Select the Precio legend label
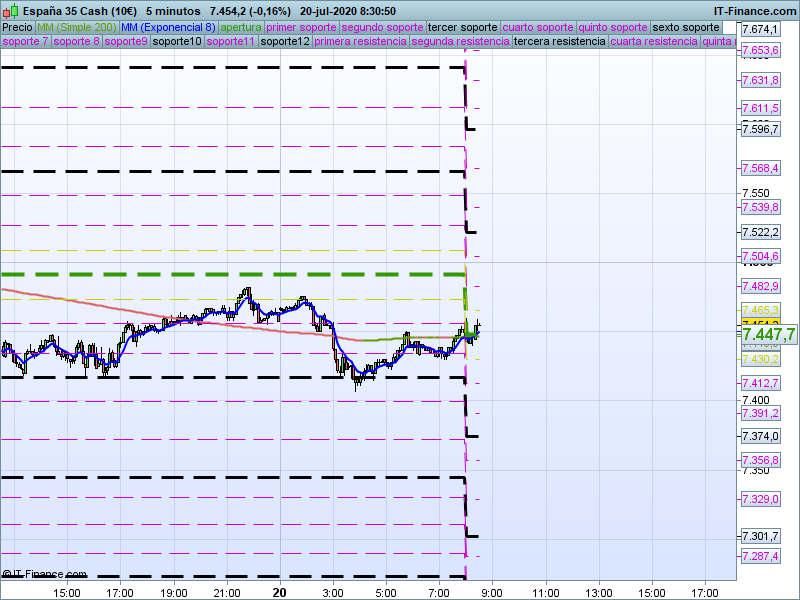Viewport: 800px width, 600px height. pyautogui.click(x=17, y=27)
